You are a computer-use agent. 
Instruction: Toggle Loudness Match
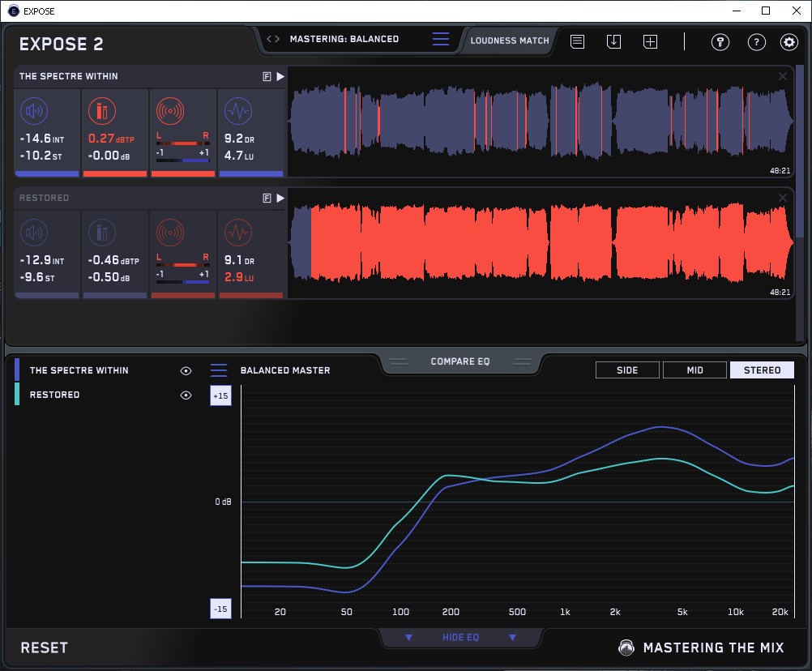pyautogui.click(x=510, y=41)
